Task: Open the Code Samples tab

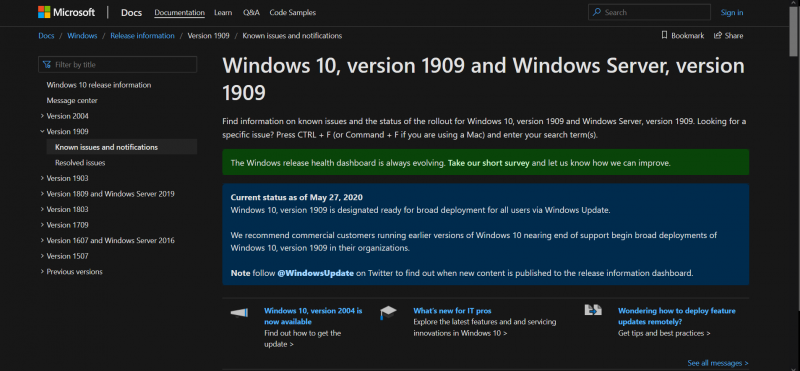Action: [x=292, y=12]
